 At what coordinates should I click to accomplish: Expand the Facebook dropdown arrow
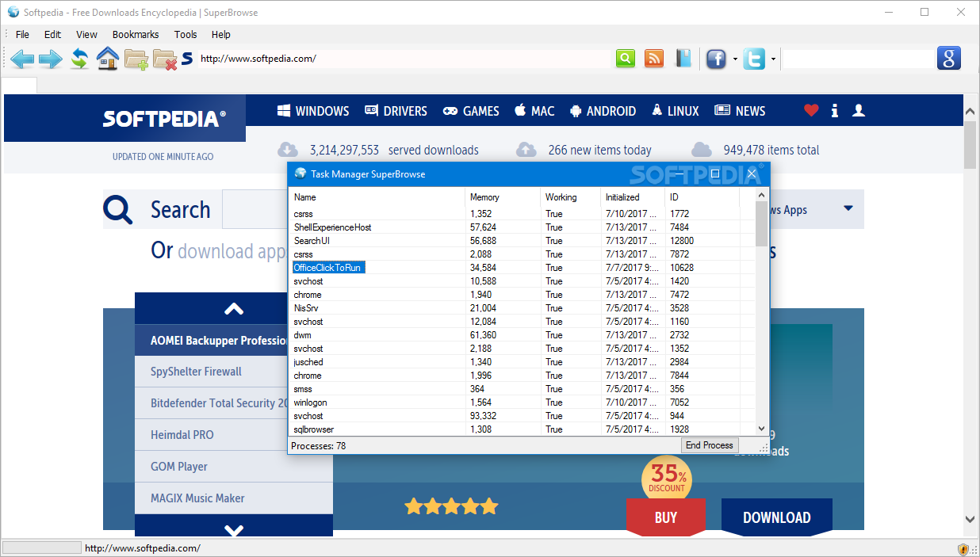pyautogui.click(x=735, y=59)
